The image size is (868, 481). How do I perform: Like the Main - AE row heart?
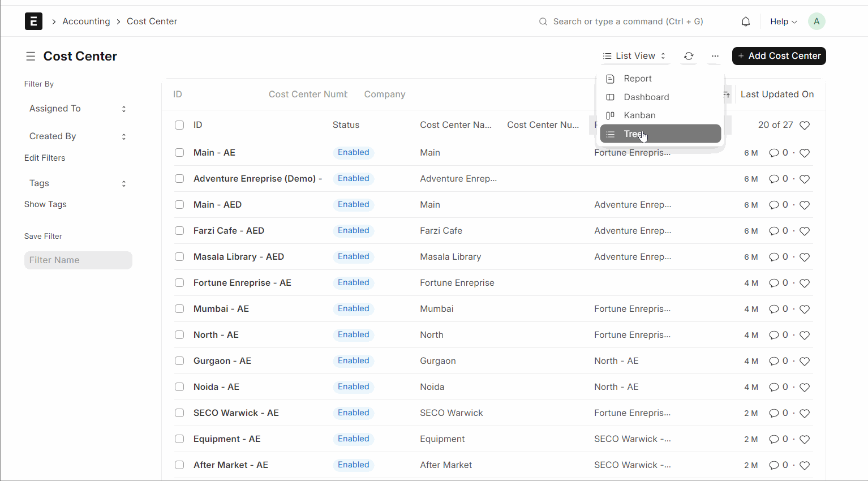coord(805,153)
